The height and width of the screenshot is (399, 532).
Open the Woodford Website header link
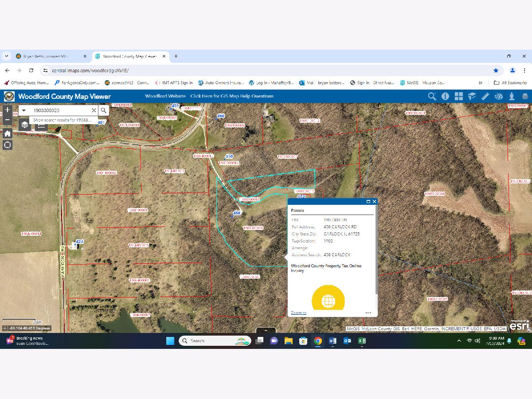(165, 96)
